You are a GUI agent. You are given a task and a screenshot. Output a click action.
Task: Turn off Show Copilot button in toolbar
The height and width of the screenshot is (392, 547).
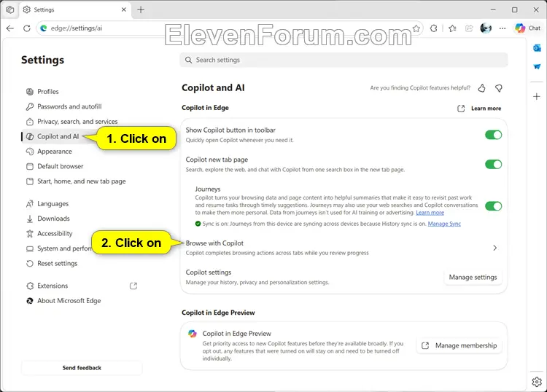[493, 135]
